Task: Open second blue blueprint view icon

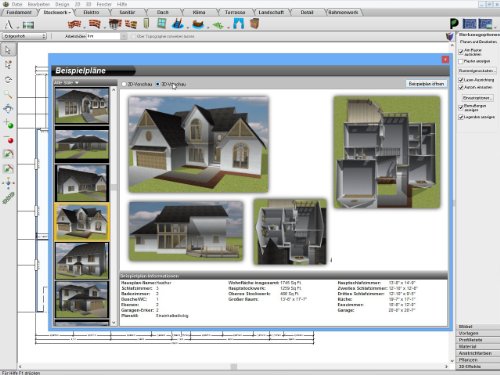Action: [485, 24]
